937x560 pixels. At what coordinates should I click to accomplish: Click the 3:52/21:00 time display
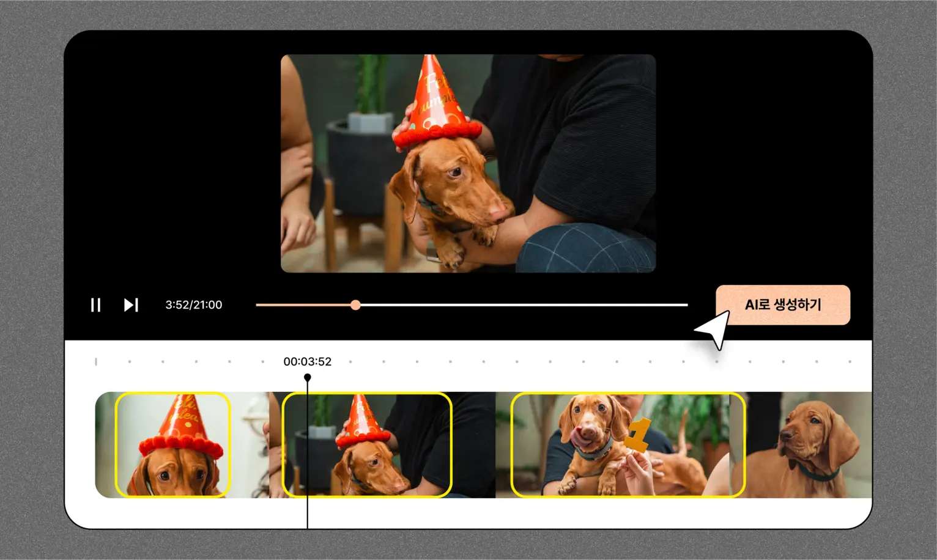click(x=193, y=305)
